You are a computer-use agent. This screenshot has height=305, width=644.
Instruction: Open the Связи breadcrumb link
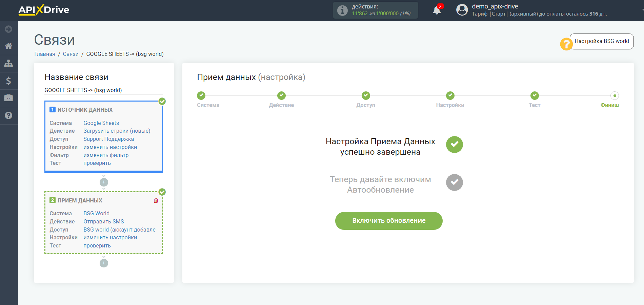71,54
